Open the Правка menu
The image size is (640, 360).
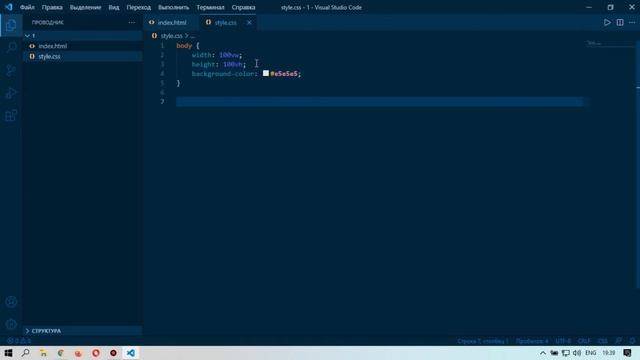(52, 7)
